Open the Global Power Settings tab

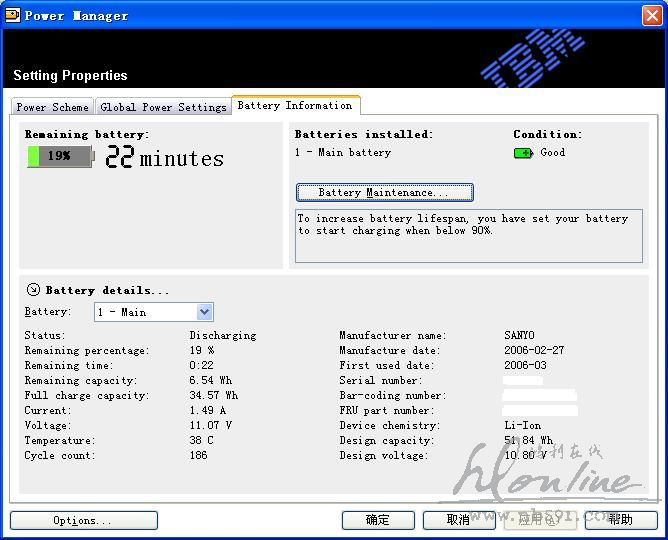163,107
